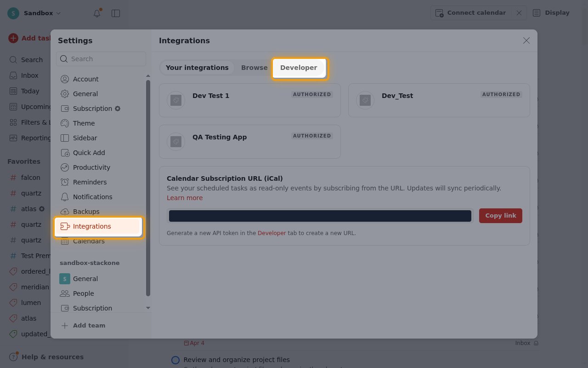Check off Review and organize project files task
This screenshot has height=368, width=588.
click(175, 360)
